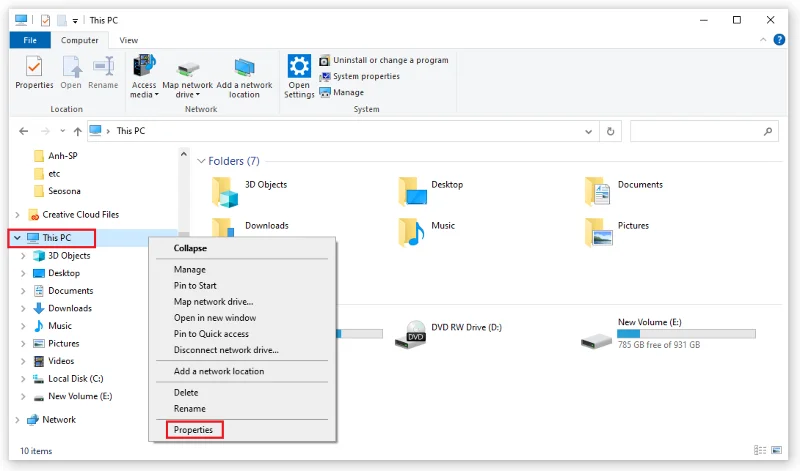Click Manage in the ribbon System group
Viewport: 800px width, 471px height.
341,92
